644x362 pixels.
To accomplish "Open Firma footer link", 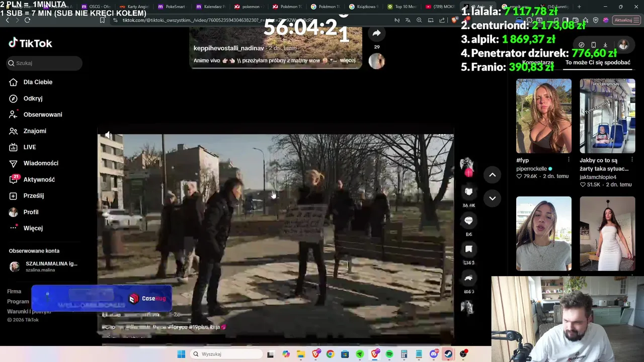I will (14, 292).
